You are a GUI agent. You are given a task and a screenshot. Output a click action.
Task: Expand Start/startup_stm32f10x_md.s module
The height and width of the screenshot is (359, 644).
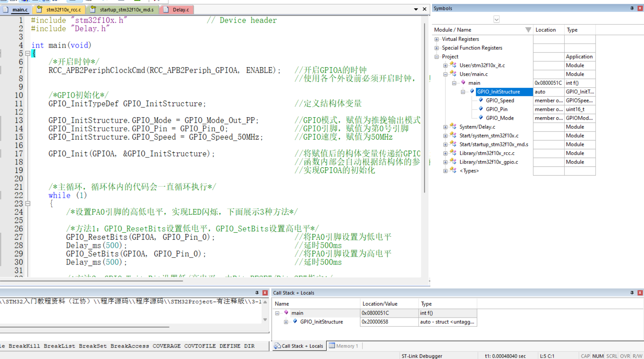(x=446, y=145)
